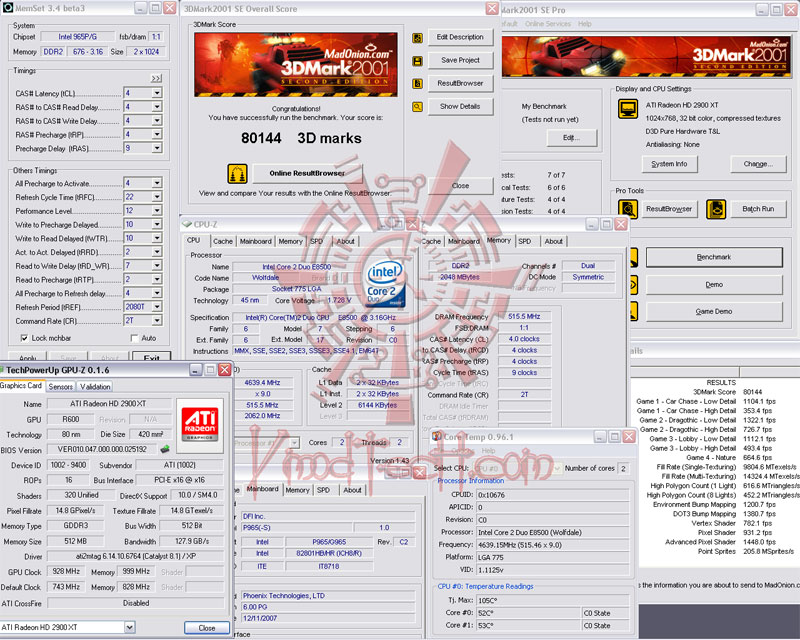Switch to Cache tab in CPU-Z

(223, 241)
